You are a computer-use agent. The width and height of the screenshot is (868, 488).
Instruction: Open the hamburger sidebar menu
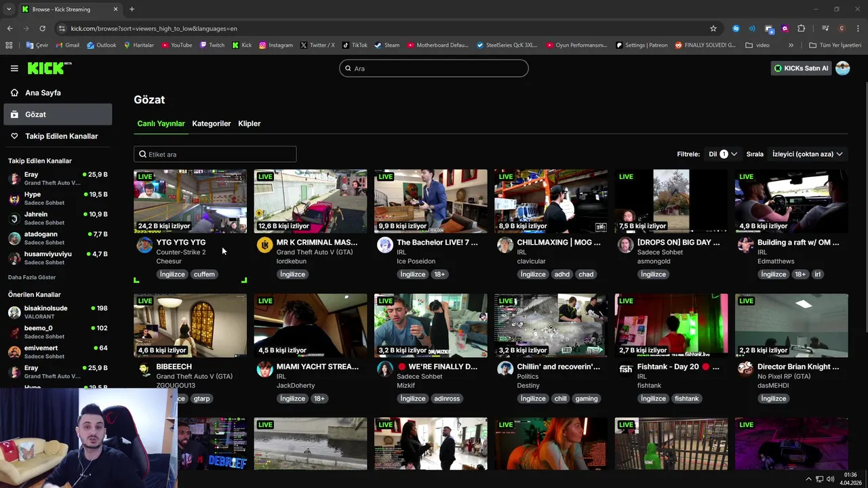[x=14, y=68]
